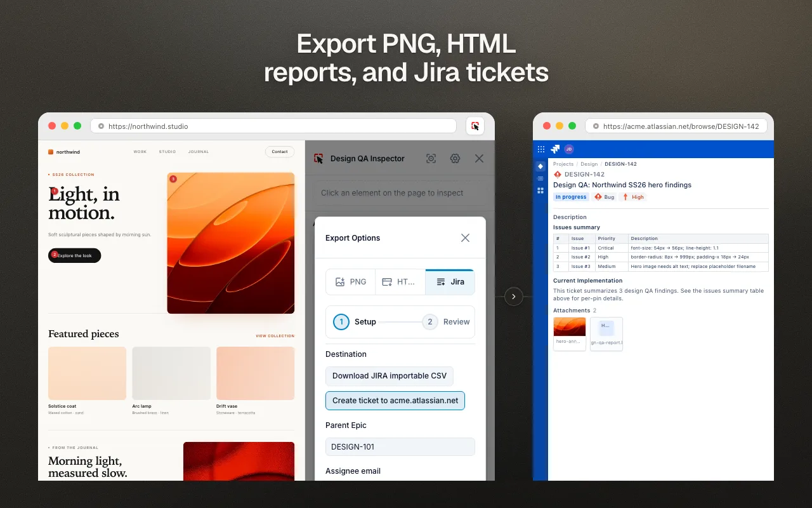Screen dimensions: 812x508
Task: Click the diamond icon in Jira sidebar
Action: pos(540,166)
